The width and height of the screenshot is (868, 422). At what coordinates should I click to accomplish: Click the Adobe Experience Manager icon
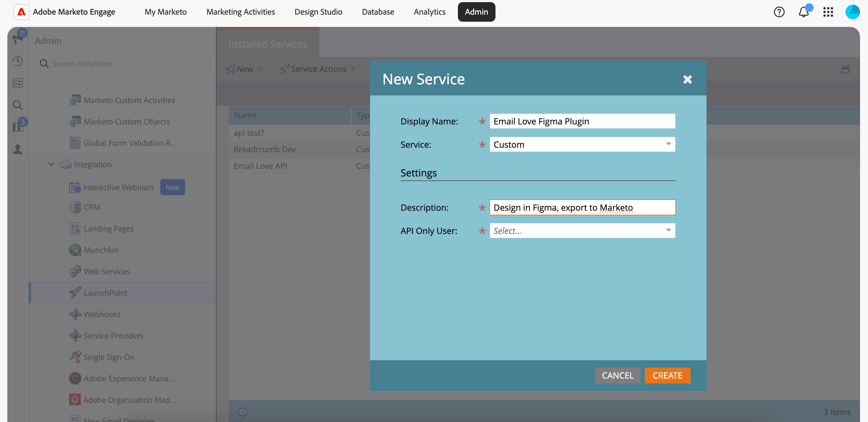pos(75,378)
